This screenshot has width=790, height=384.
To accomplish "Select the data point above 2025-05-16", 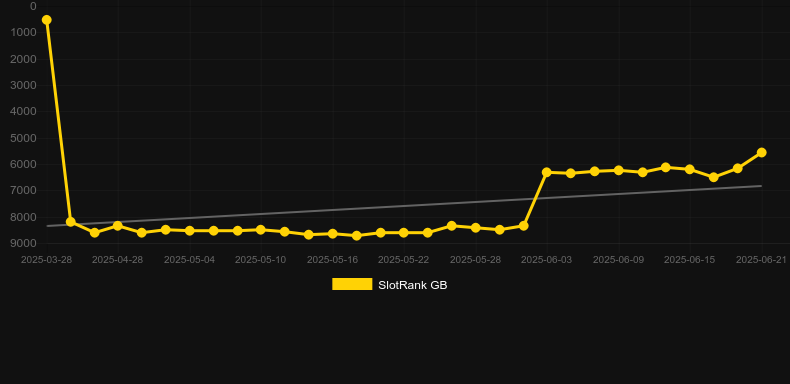I will (x=333, y=234).
